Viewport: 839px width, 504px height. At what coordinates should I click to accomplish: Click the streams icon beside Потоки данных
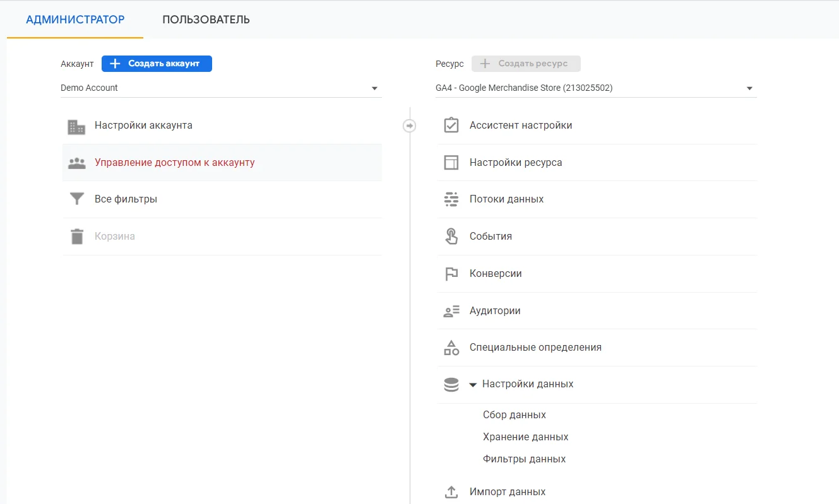451,199
